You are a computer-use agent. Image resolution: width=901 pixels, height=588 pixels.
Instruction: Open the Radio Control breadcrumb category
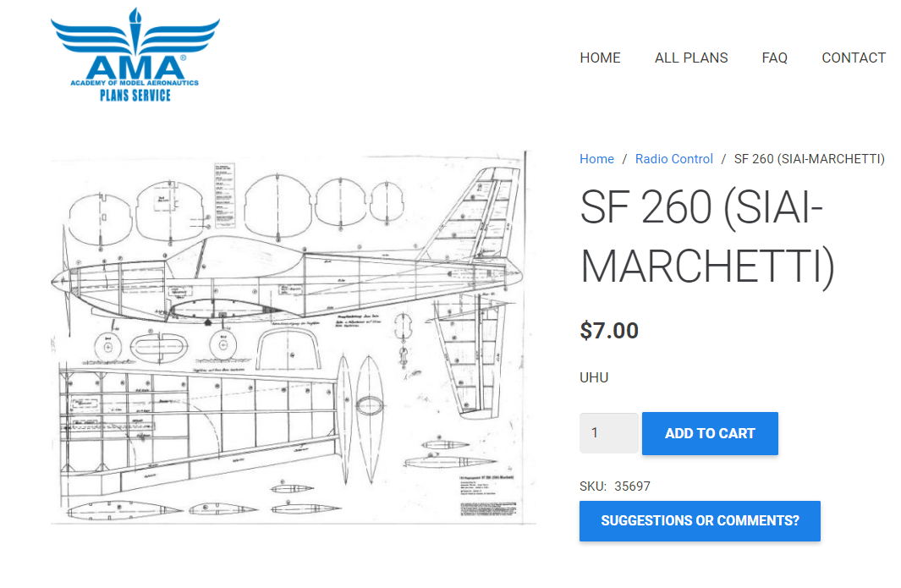pos(673,159)
